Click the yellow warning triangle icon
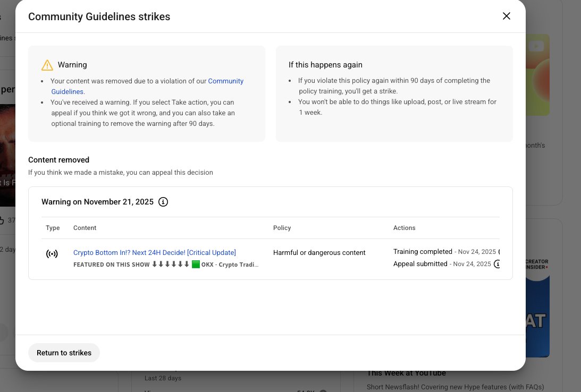 (x=47, y=65)
